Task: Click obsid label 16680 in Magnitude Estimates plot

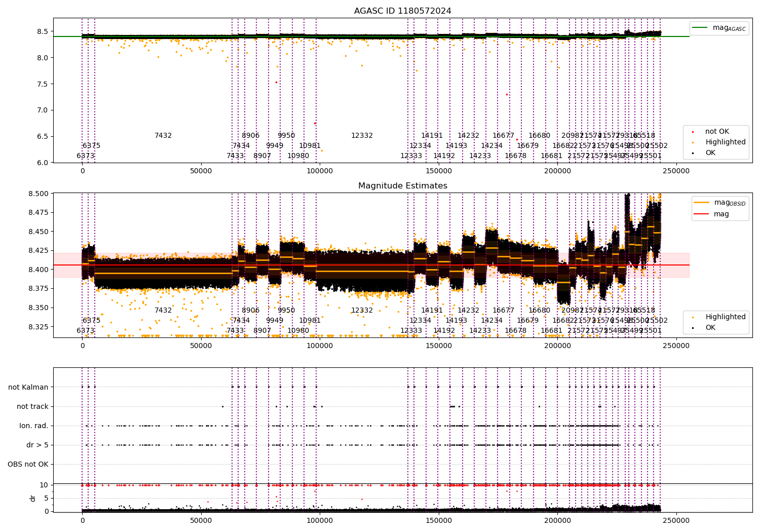Action: (x=539, y=311)
